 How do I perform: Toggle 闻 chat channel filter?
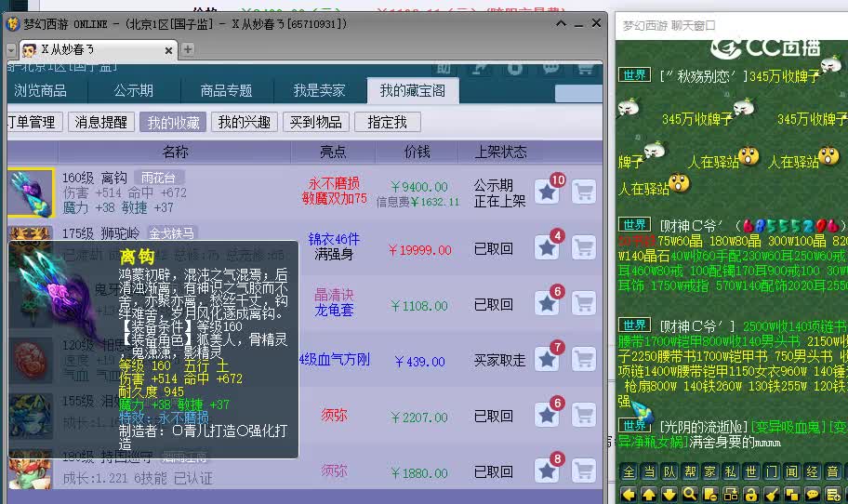pos(793,472)
